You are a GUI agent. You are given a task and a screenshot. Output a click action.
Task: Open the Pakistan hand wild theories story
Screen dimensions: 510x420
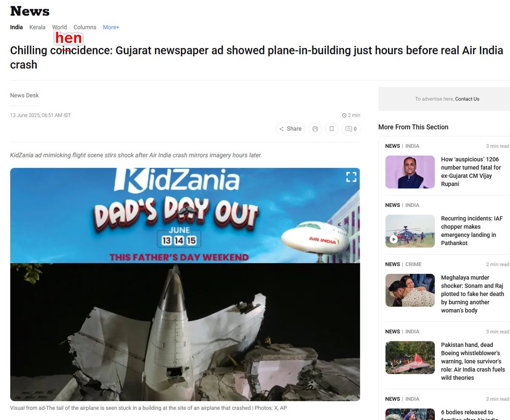point(473,361)
